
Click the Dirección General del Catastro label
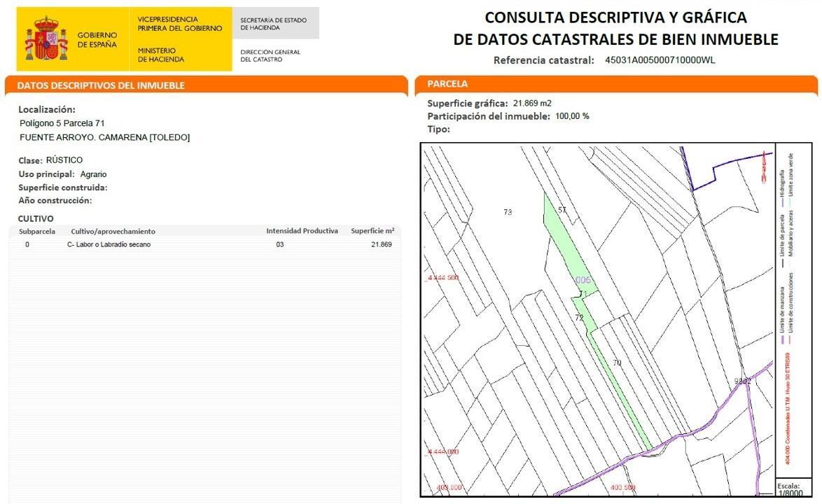point(270,55)
